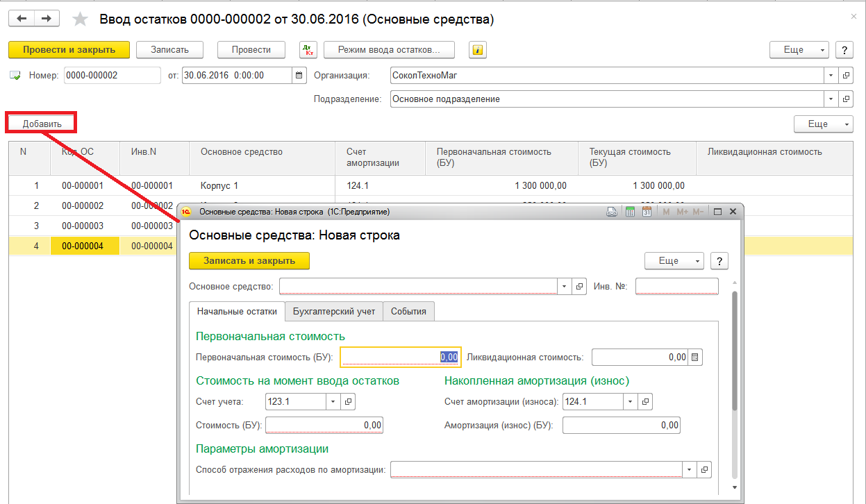Click the Записать и закрыть button
866x504 pixels.
(249, 261)
